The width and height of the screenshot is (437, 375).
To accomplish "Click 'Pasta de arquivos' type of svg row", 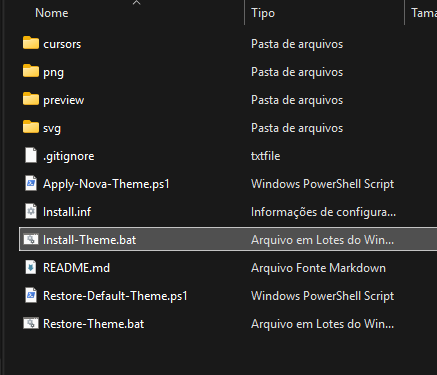I will (x=297, y=128).
